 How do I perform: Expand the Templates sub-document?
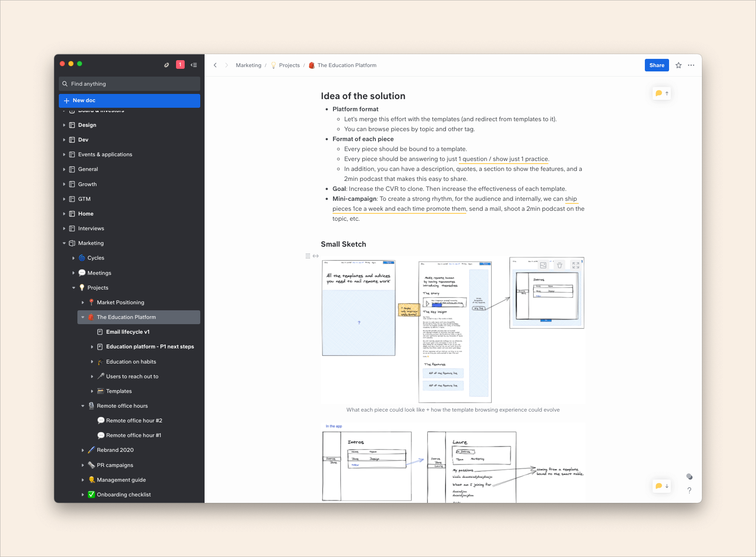pos(92,391)
